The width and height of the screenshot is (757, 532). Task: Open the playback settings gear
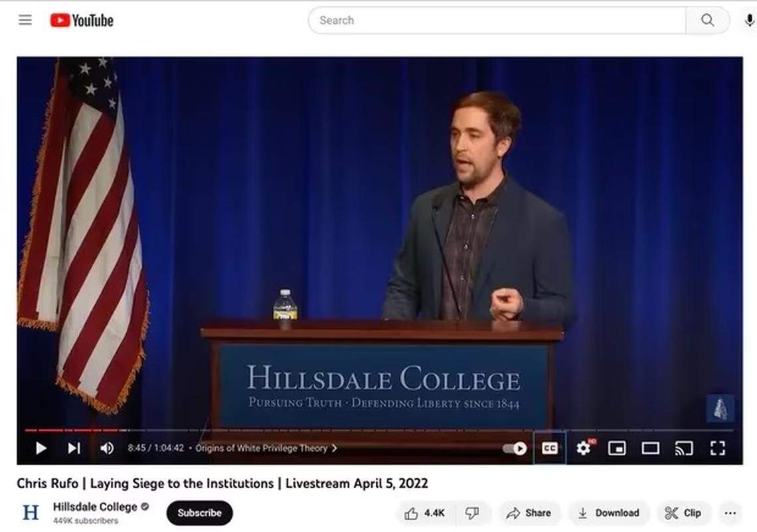click(x=584, y=448)
